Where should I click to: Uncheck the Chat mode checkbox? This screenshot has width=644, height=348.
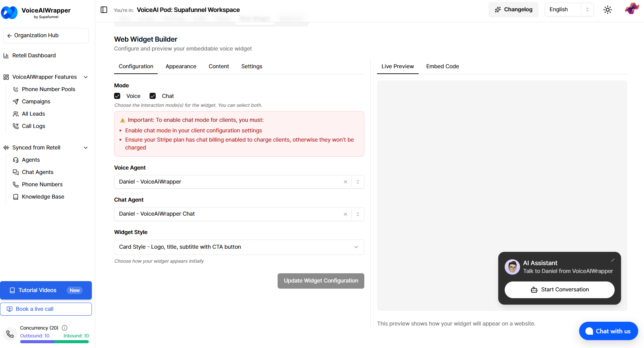coord(153,96)
